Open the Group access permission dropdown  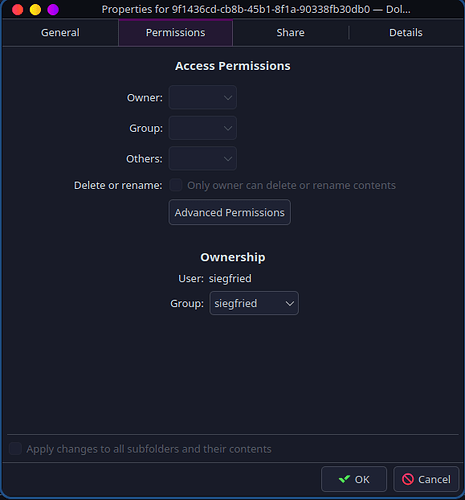pos(203,128)
